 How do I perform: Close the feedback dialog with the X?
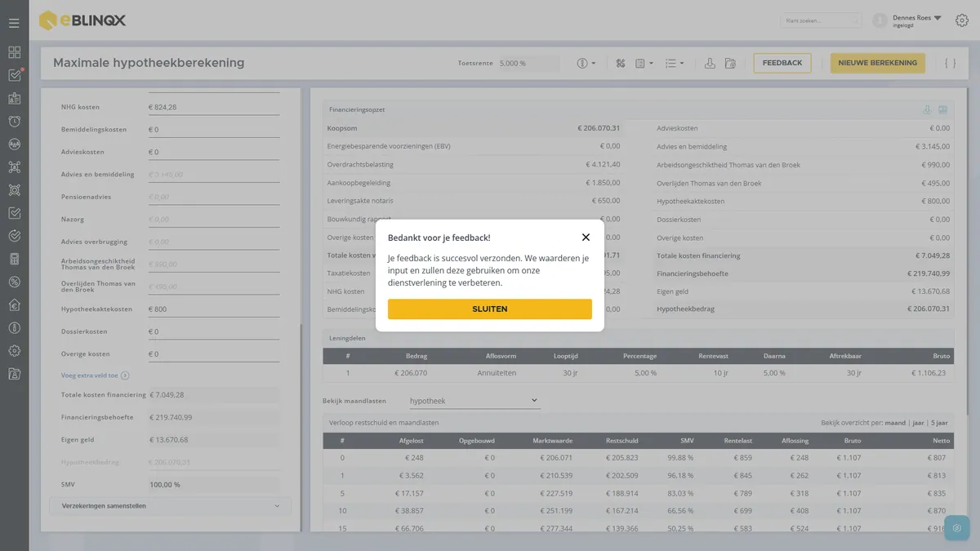(x=586, y=238)
